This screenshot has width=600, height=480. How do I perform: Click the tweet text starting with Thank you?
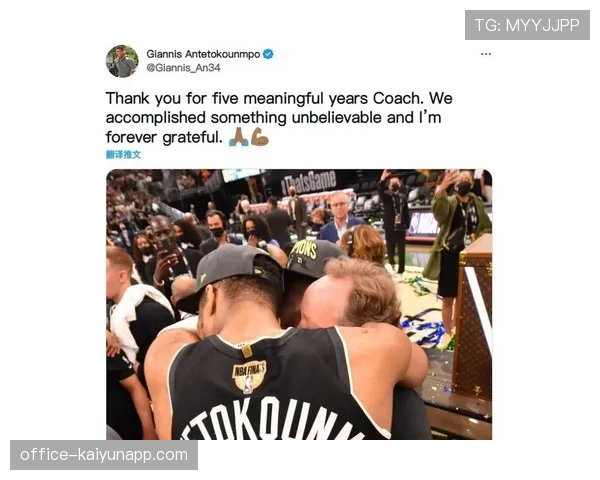(279, 118)
